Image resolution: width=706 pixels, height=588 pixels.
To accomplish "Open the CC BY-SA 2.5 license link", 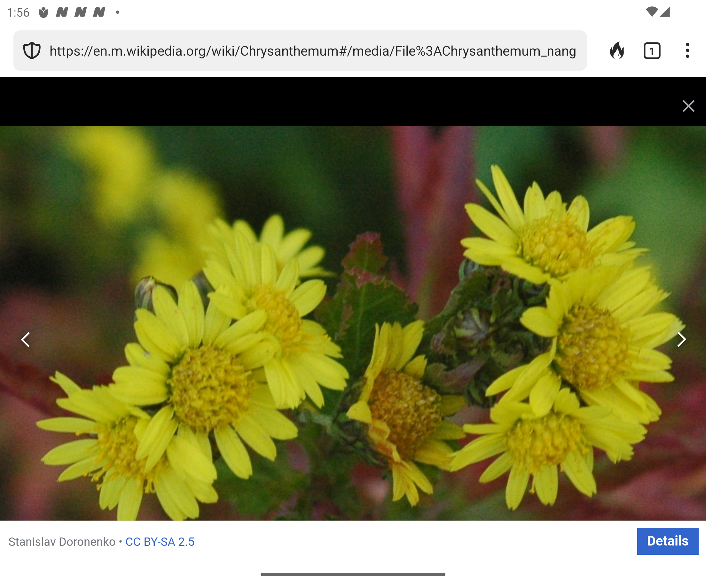I will pos(160,542).
